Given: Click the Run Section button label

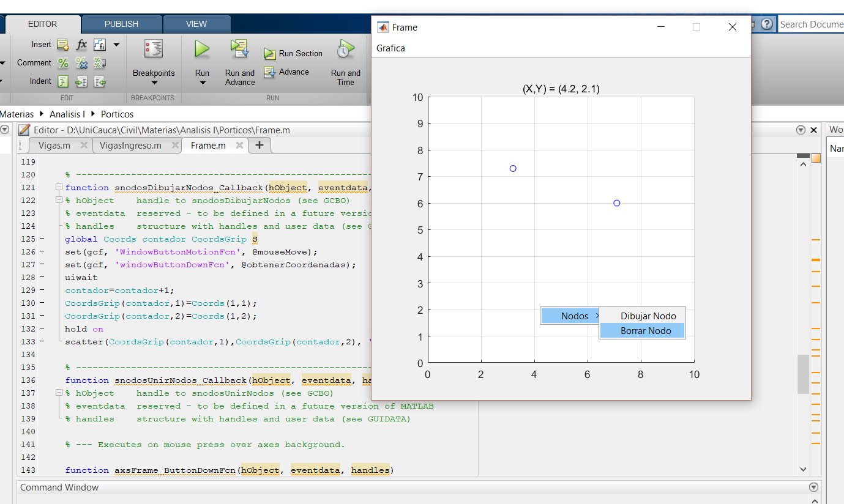Looking at the screenshot, I should coord(301,54).
